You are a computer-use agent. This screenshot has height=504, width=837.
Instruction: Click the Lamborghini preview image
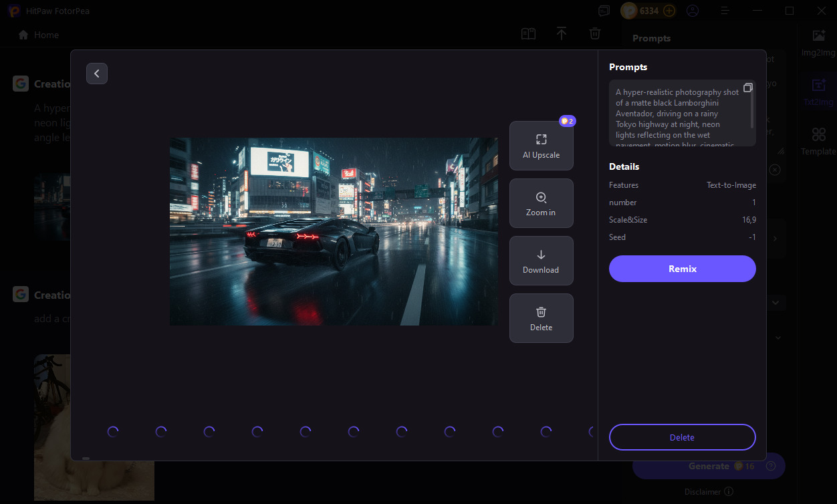[334, 231]
